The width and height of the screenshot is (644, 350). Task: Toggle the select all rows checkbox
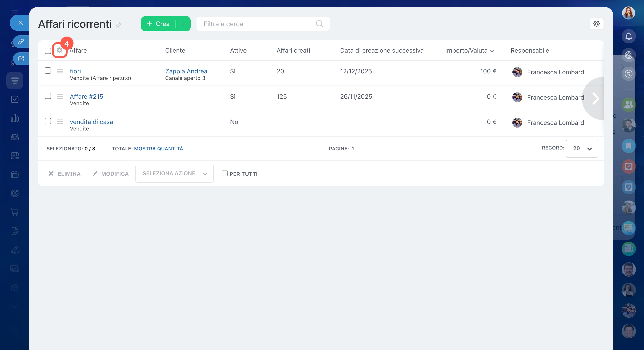[48, 51]
